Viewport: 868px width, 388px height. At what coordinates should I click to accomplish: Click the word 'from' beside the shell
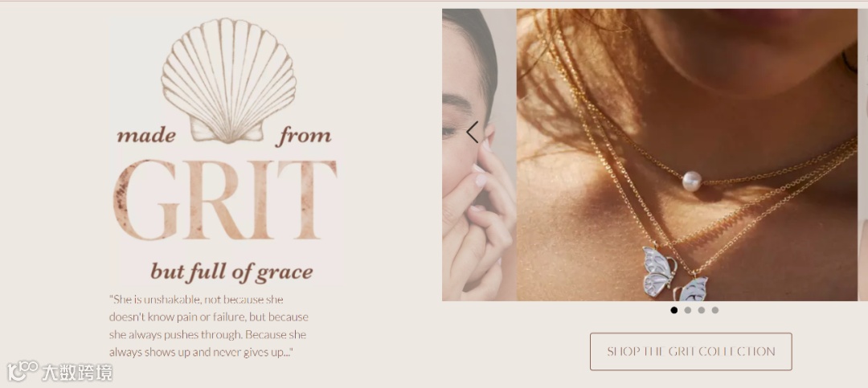click(x=303, y=136)
